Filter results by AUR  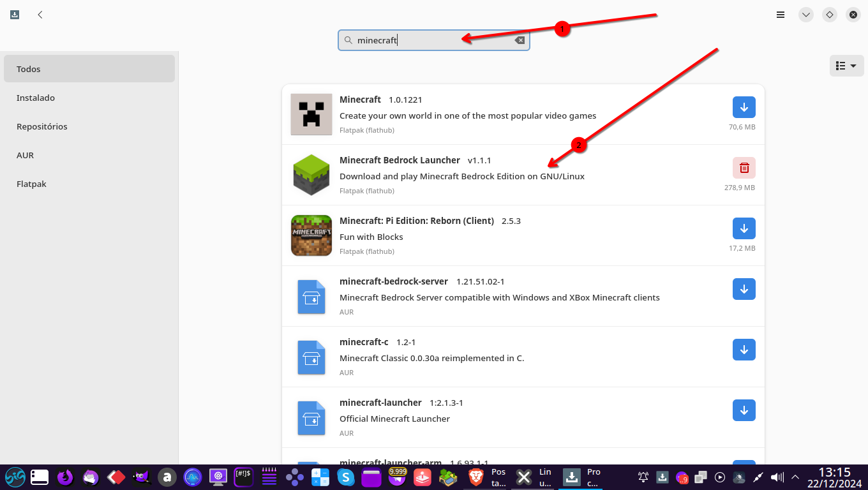coord(89,155)
